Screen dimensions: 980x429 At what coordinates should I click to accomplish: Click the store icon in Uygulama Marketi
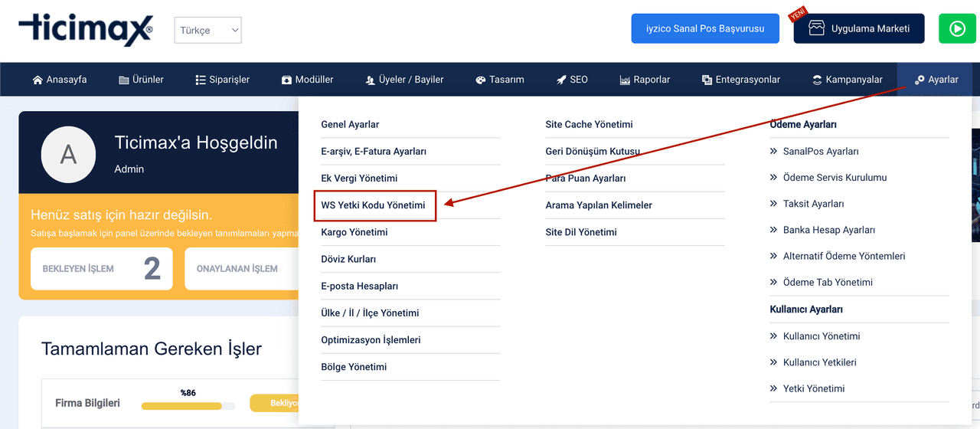pos(816,28)
